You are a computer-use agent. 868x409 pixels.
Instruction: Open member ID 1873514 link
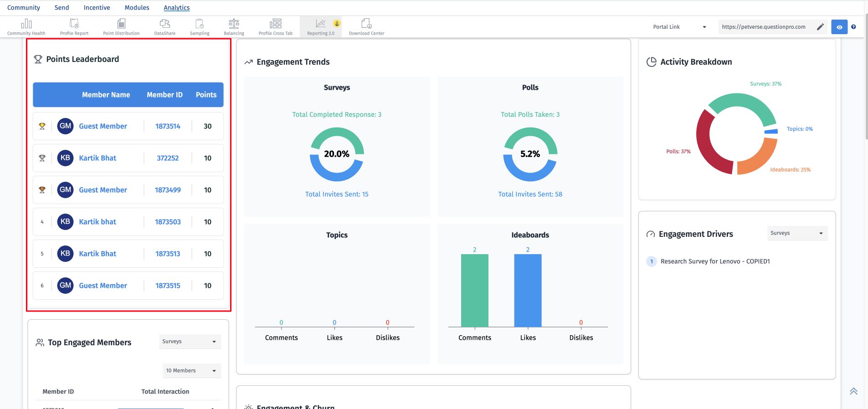[x=168, y=126]
